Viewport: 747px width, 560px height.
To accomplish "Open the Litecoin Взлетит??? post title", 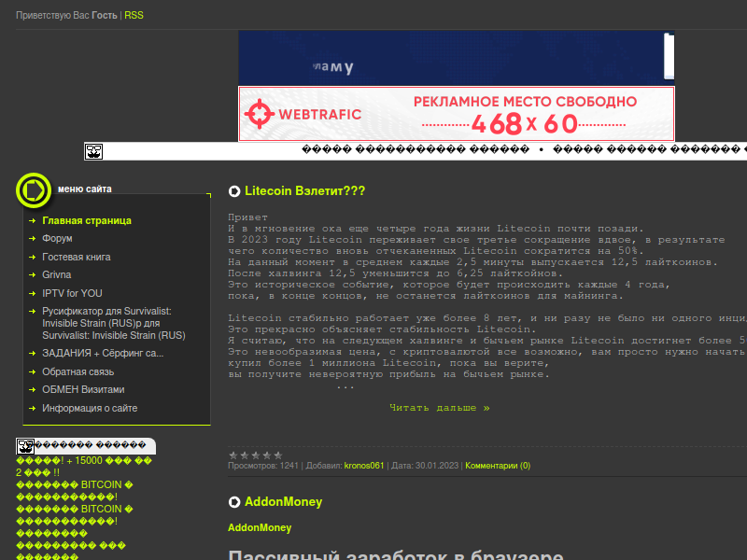I will (305, 191).
